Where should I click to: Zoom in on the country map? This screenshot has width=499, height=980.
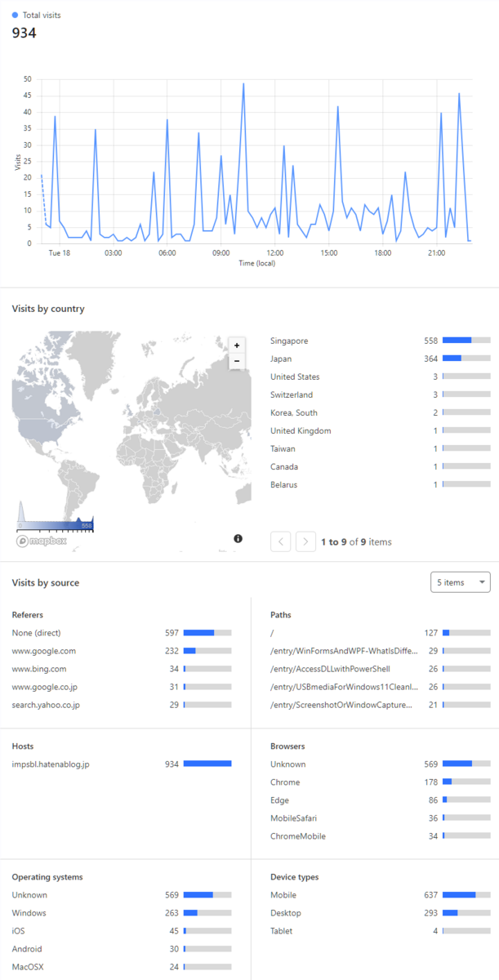point(237,345)
